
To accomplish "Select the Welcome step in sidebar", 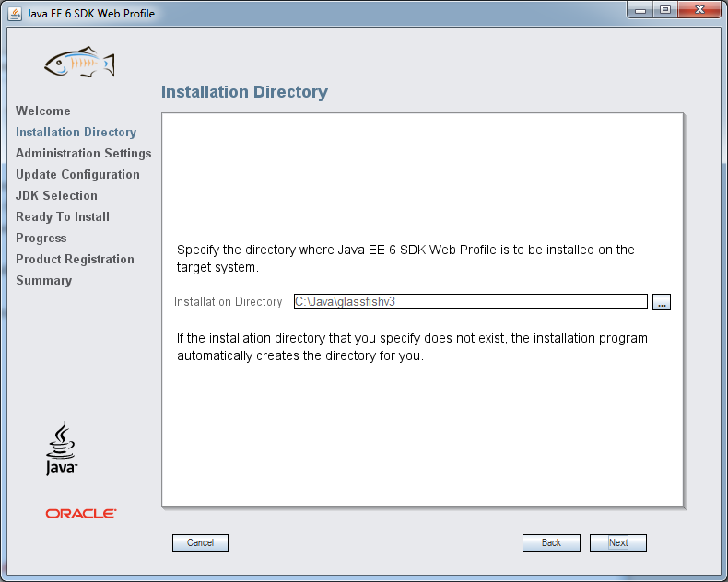I will coord(43,111).
